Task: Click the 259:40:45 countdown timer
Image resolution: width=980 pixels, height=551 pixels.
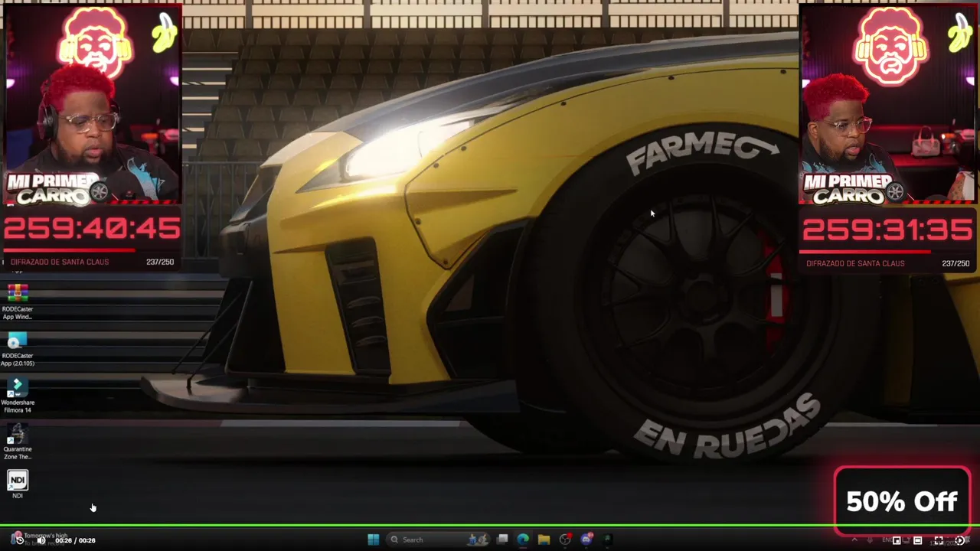Action: [x=92, y=229]
